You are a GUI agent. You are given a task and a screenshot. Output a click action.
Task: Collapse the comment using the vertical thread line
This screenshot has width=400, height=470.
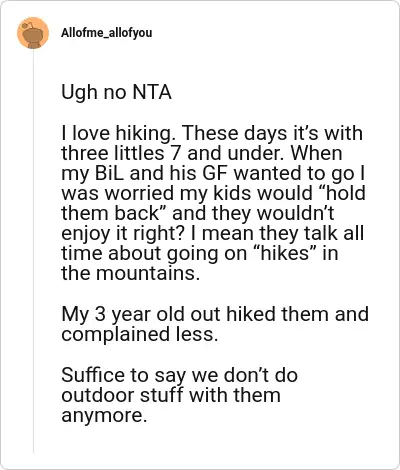[33, 250]
